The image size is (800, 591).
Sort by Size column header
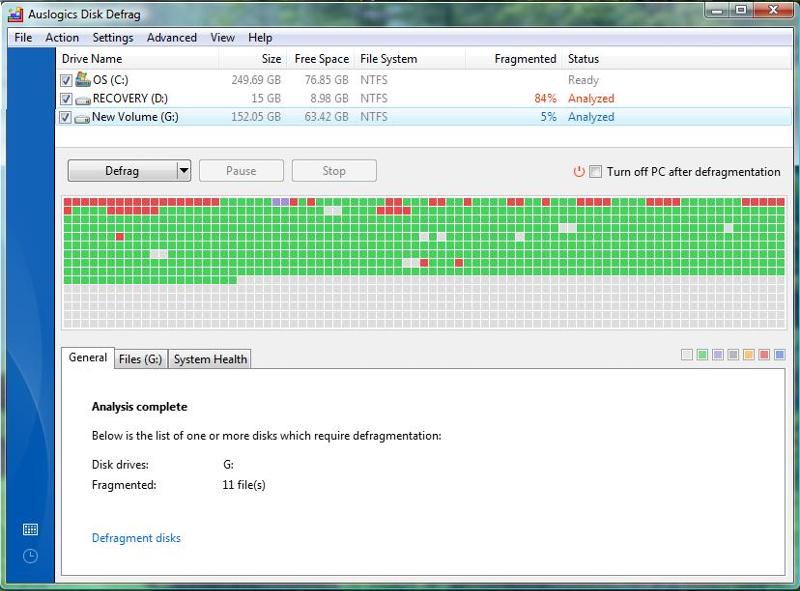coord(253,59)
